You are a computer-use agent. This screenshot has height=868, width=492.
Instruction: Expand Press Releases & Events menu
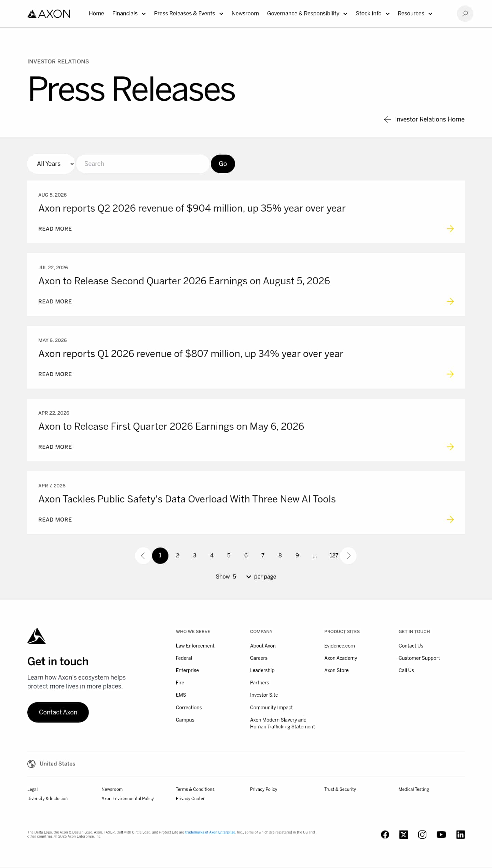189,14
